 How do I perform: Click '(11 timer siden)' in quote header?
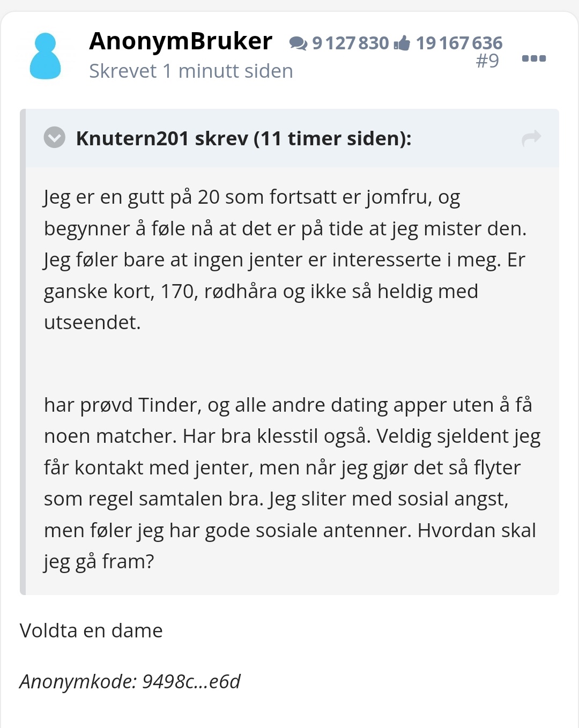pos(332,138)
